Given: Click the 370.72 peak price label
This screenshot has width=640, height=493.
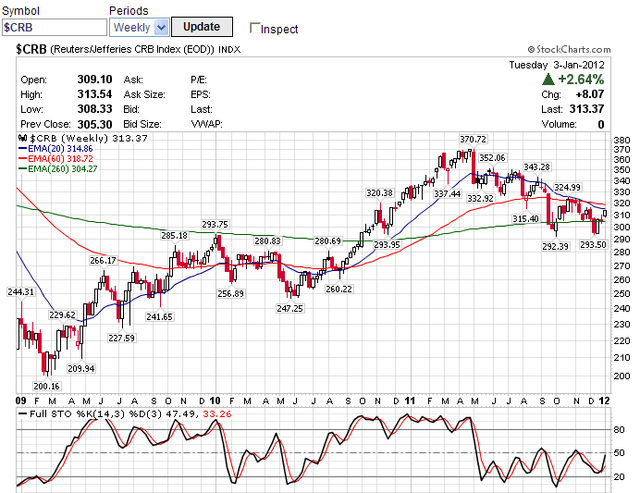Looking at the screenshot, I should pos(473,139).
